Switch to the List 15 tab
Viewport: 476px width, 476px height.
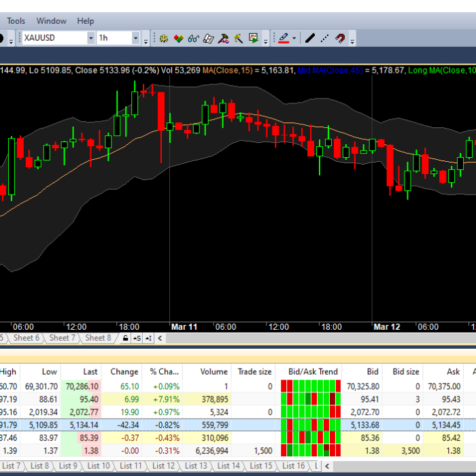(x=260, y=466)
